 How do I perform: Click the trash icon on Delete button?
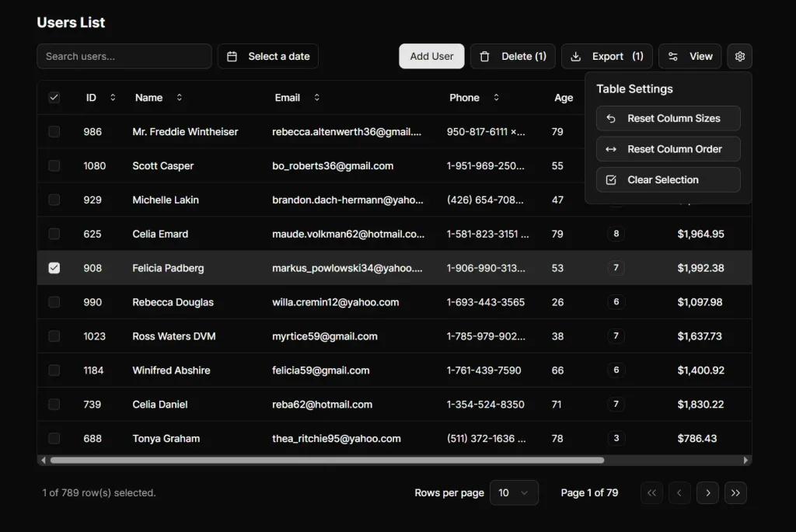click(x=486, y=56)
